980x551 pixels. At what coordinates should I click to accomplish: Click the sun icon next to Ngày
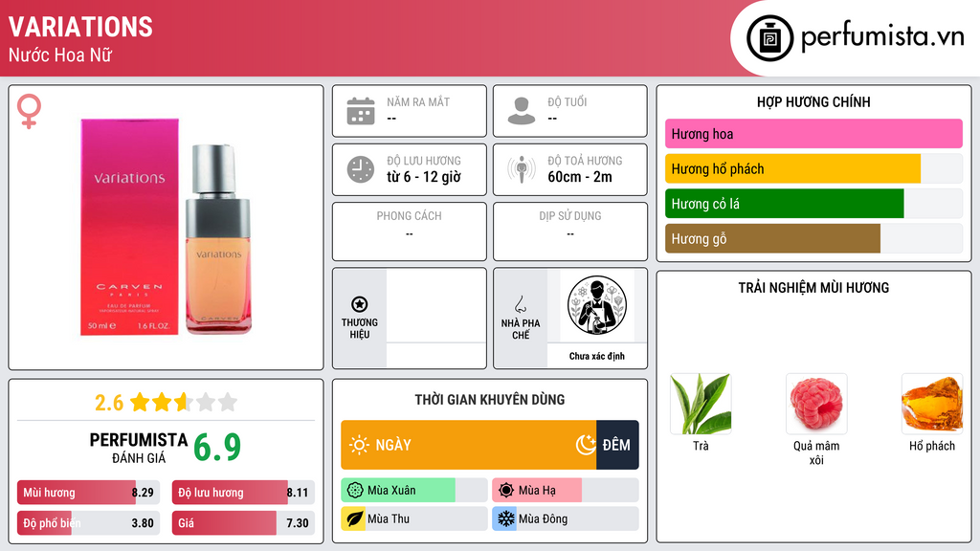[360, 445]
